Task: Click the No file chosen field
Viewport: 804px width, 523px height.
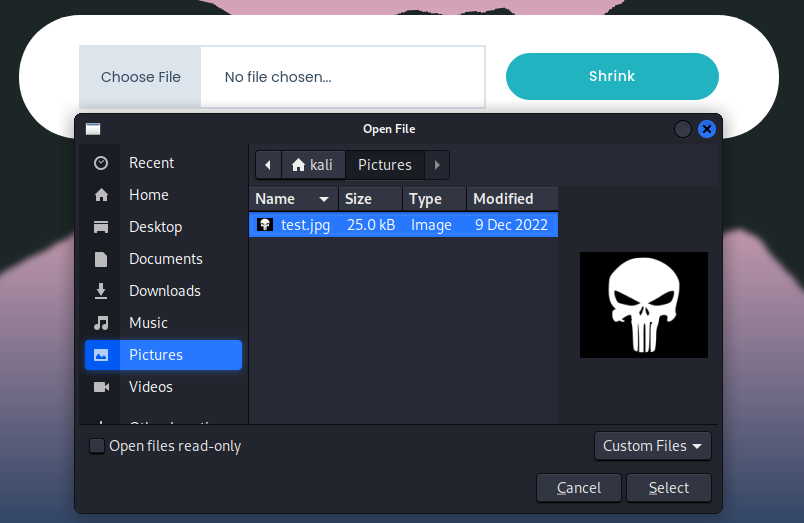Action: click(x=343, y=77)
